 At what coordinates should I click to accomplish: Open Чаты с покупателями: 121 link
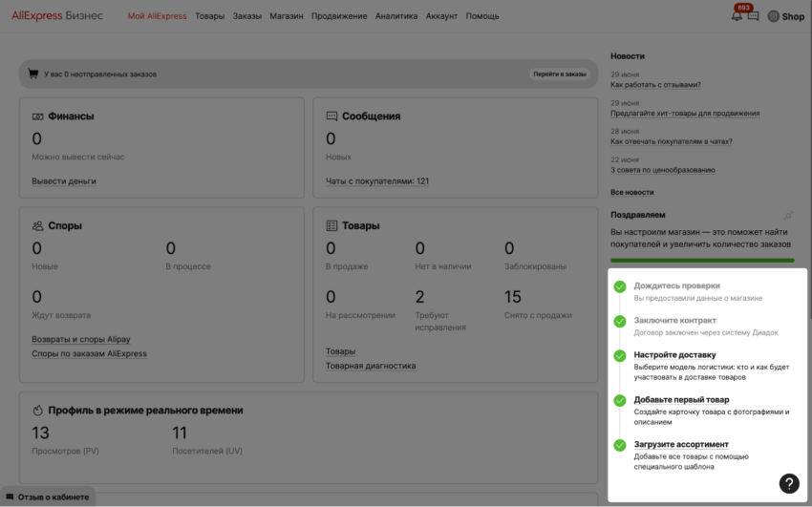377,181
